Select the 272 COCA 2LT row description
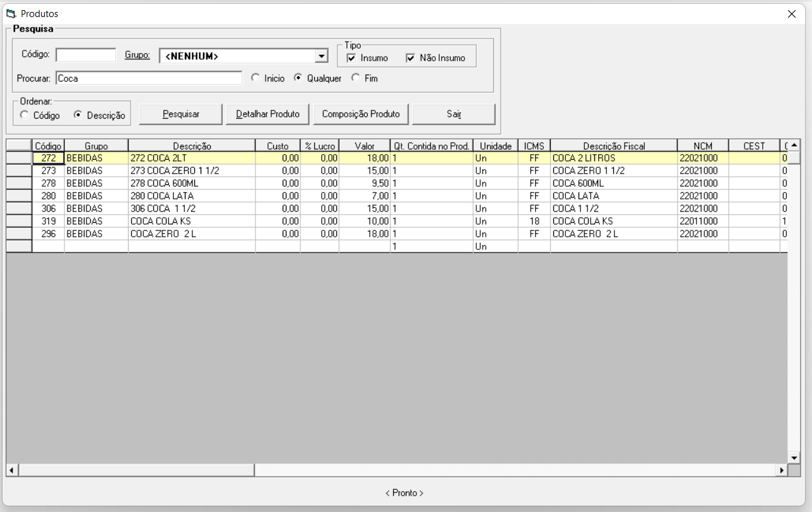The image size is (812, 512). 192,158
